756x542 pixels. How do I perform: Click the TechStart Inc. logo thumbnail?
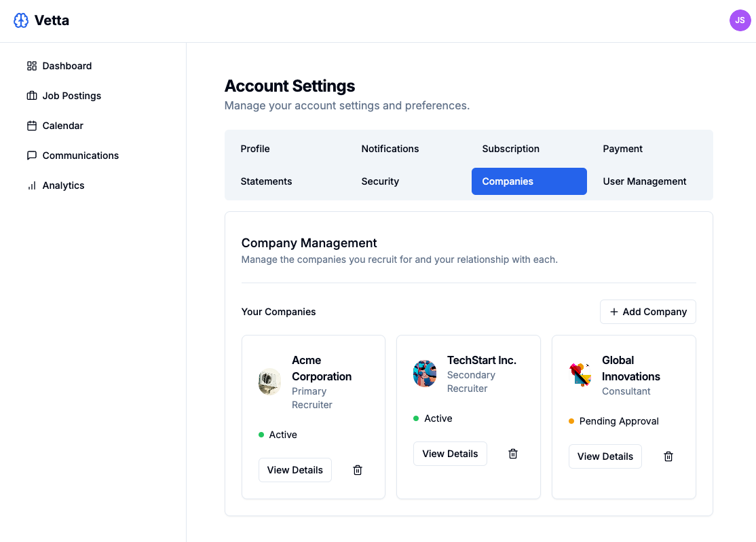425,373
